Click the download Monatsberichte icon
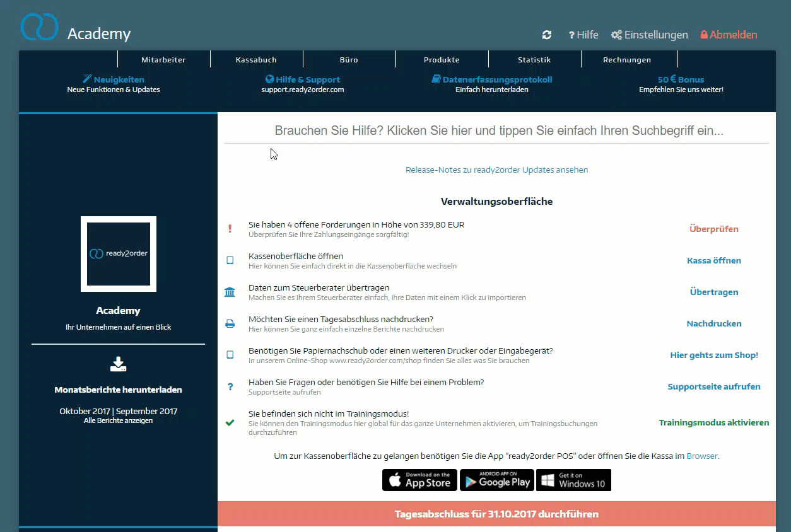The image size is (791, 532). (x=119, y=364)
